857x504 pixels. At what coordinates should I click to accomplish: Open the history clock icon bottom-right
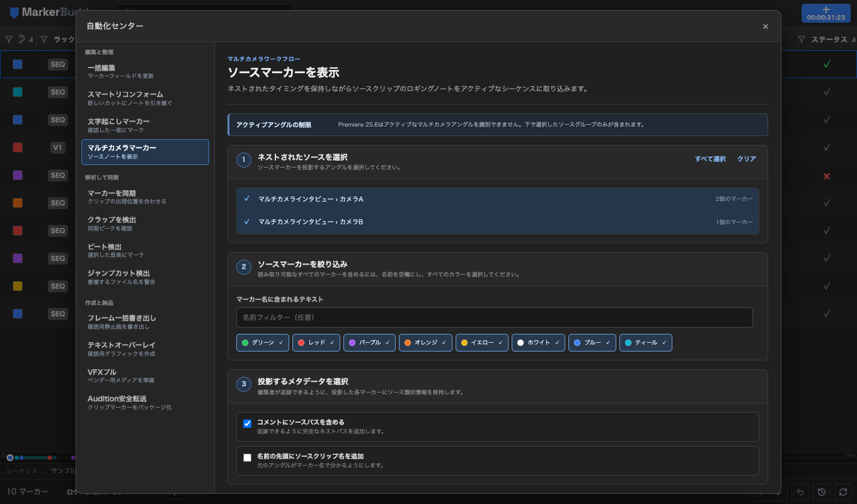(x=821, y=491)
